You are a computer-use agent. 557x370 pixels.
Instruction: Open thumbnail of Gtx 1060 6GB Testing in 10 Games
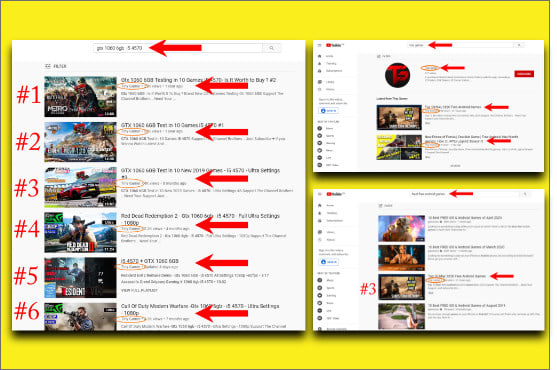pos(80,97)
